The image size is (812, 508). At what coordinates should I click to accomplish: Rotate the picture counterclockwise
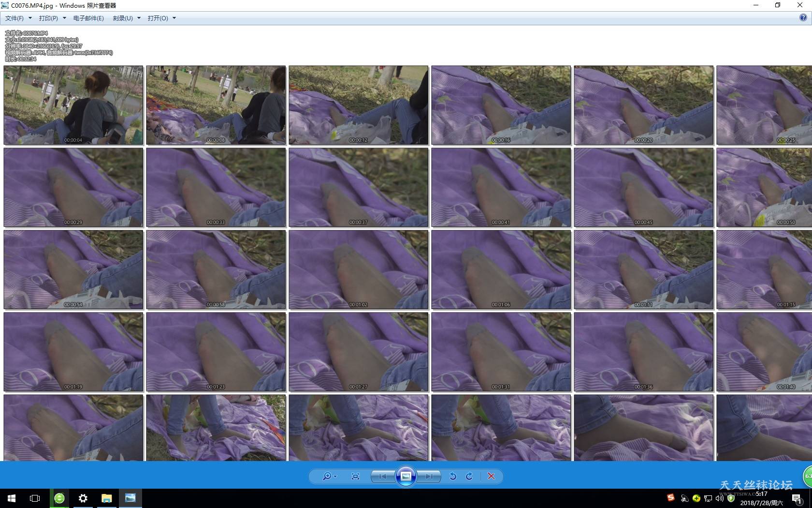point(453,477)
